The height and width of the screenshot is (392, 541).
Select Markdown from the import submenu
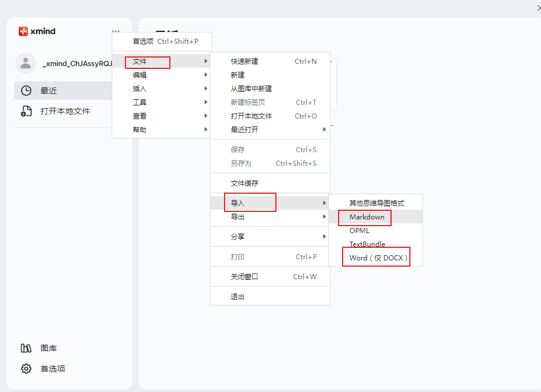point(367,217)
